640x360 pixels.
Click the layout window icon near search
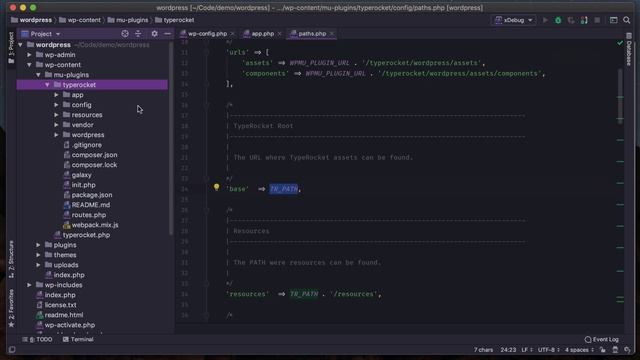pos(613,20)
